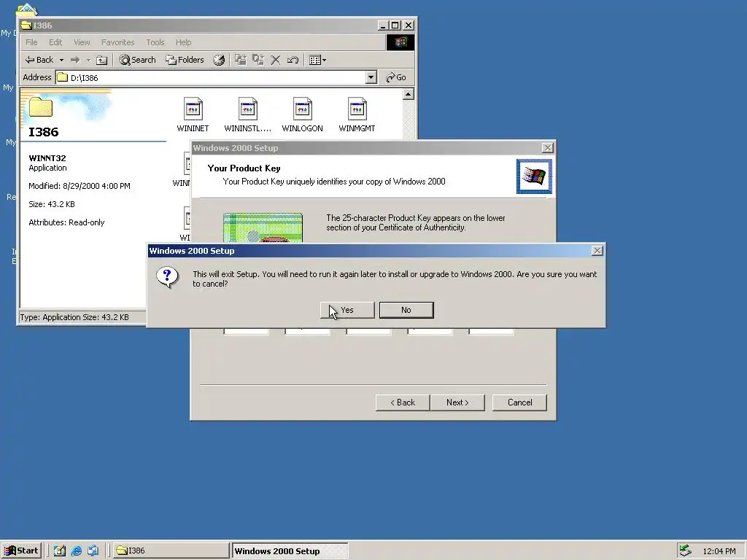Viewport: 747px width, 560px height.
Task: Click the question mark icon in dialog
Action: [x=168, y=278]
